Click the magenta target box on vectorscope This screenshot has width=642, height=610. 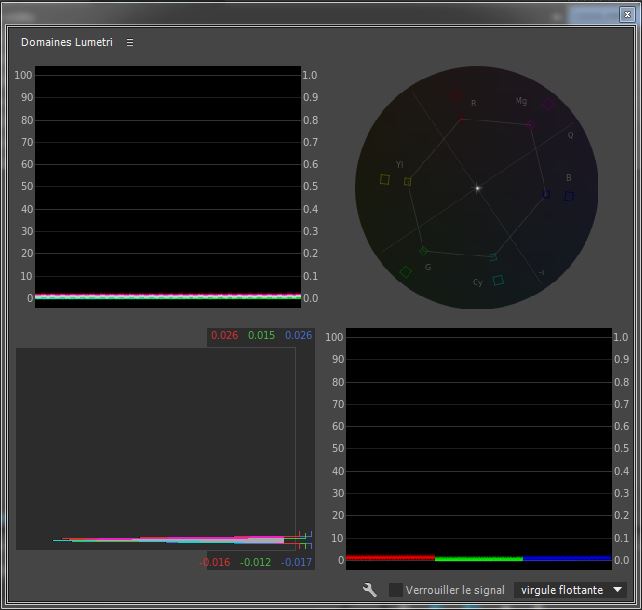(x=548, y=103)
